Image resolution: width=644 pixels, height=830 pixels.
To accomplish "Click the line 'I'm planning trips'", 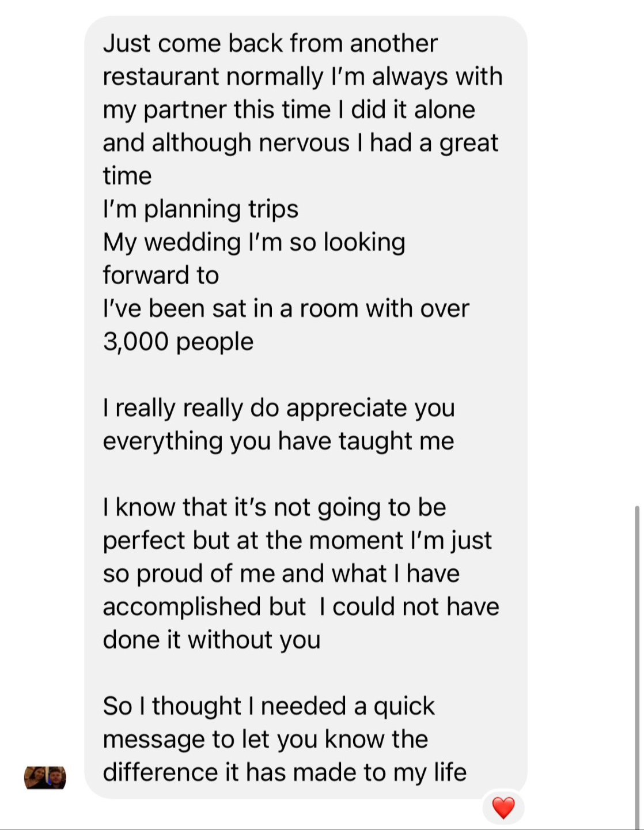I will (200, 209).
